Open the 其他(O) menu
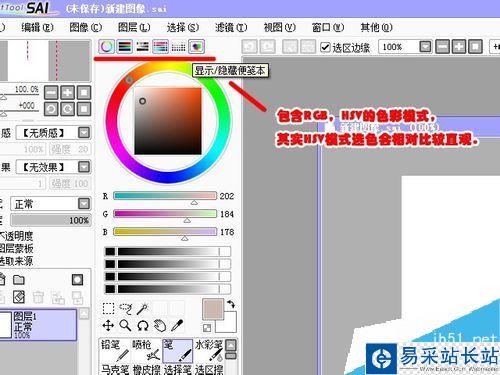The height and width of the screenshot is (375, 500). pyautogui.click(x=376, y=27)
